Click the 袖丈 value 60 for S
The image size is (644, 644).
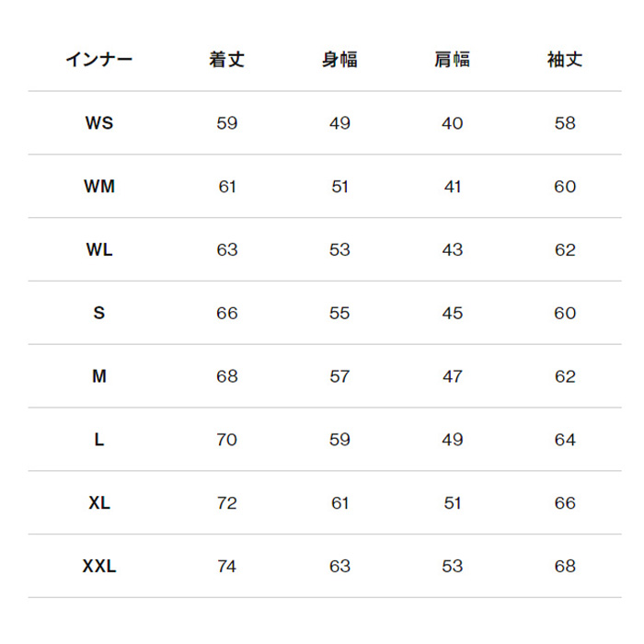click(x=565, y=313)
